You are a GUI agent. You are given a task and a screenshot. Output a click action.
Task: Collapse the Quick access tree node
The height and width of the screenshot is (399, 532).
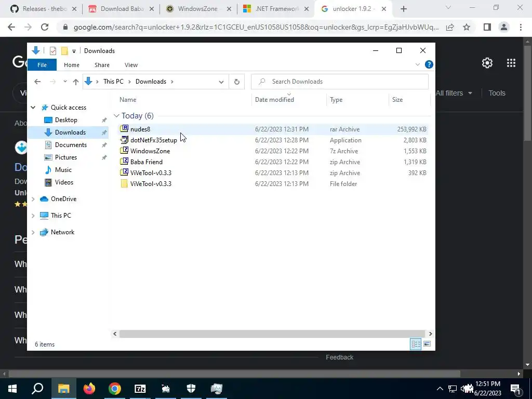(33, 107)
